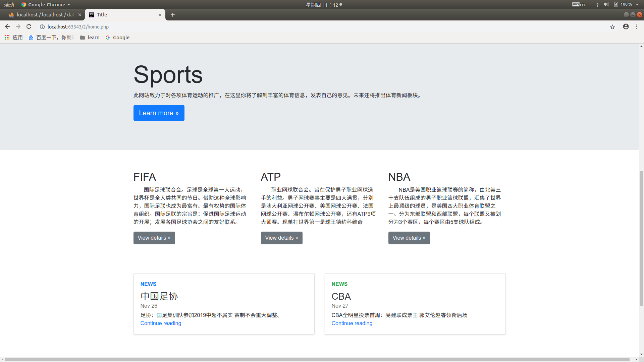Click the scroll right arrow of horizontal scrollbar
Image resolution: width=644 pixels, height=362 pixels.
pyautogui.click(x=636, y=360)
